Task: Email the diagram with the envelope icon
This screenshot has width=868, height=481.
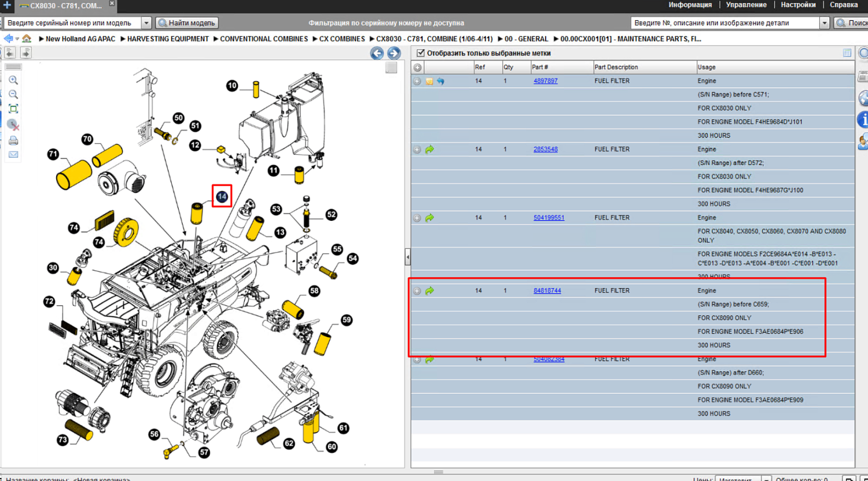Action: pos(13,154)
